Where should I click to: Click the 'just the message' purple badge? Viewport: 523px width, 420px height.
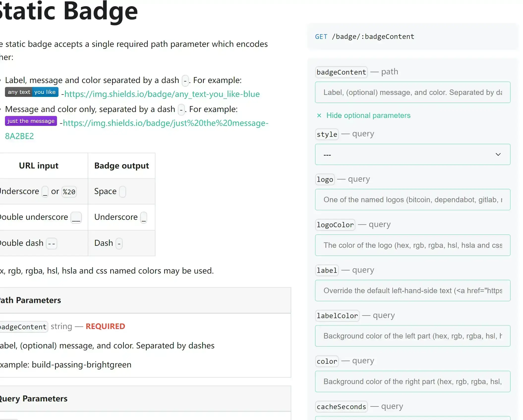pyautogui.click(x=31, y=121)
